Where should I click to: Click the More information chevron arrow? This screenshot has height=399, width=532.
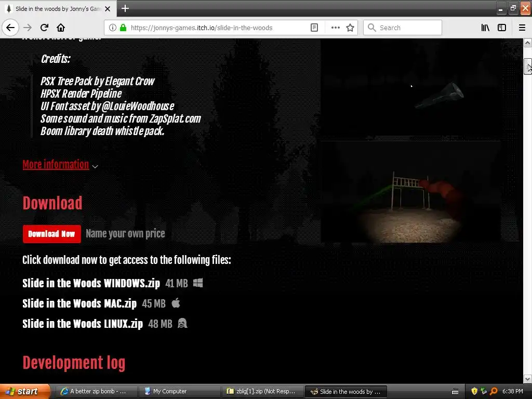point(95,166)
